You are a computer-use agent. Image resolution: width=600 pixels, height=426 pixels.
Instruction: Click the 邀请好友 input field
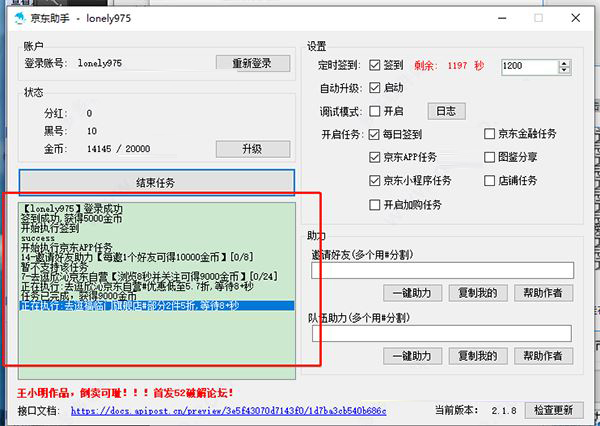point(442,271)
